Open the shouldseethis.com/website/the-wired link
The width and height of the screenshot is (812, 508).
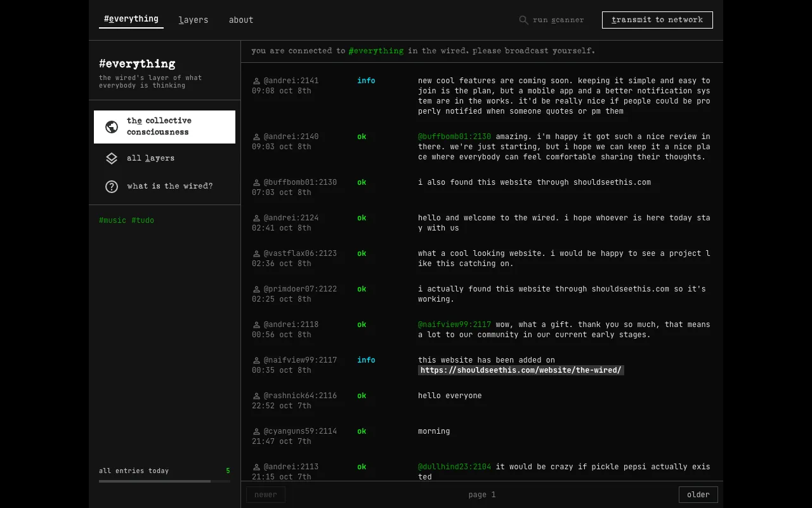521,370
